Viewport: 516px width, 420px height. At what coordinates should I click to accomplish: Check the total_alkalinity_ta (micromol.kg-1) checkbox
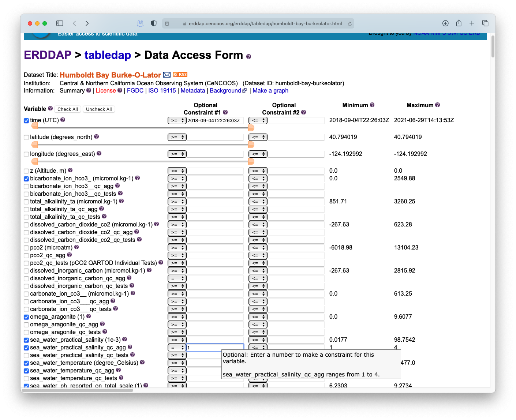click(26, 202)
